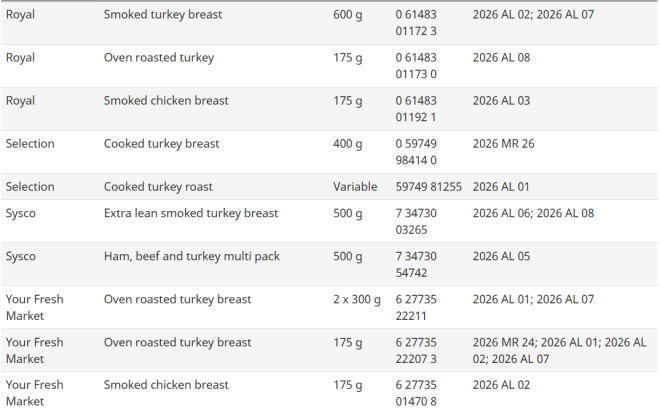This screenshot has height=411, width=660.
Task: Click Extra lean smoked turkey breast
Action: 190,214
